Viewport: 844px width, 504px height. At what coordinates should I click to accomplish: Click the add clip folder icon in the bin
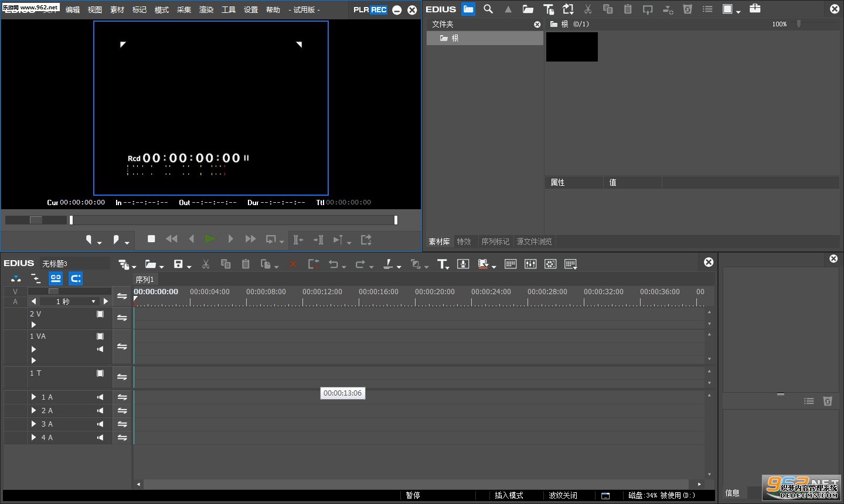coord(528,9)
